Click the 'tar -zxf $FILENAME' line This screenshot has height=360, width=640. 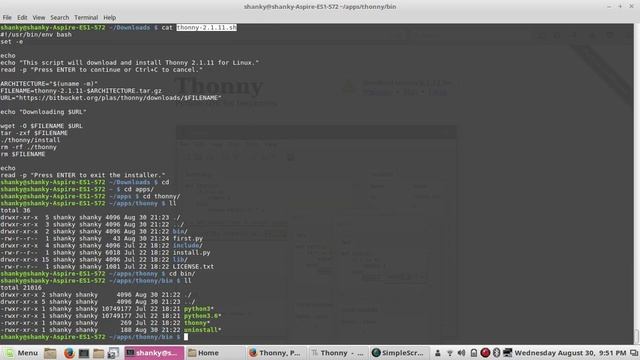click(x=34, y=133)
